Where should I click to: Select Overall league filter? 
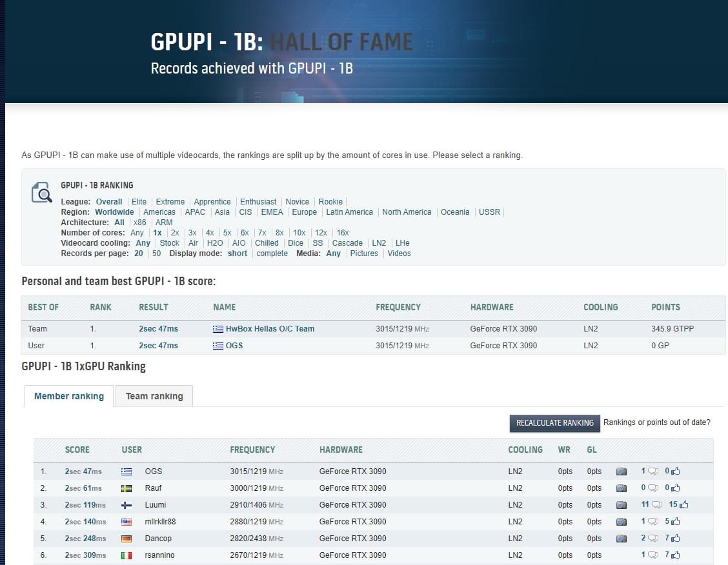(109, 202)
